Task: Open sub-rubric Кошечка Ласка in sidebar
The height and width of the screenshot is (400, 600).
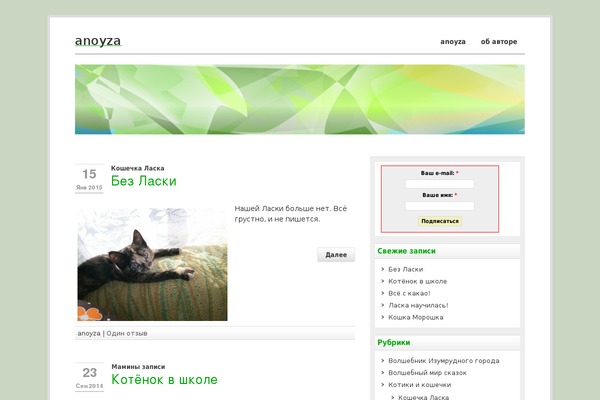Action: click(x=423, y=397)
